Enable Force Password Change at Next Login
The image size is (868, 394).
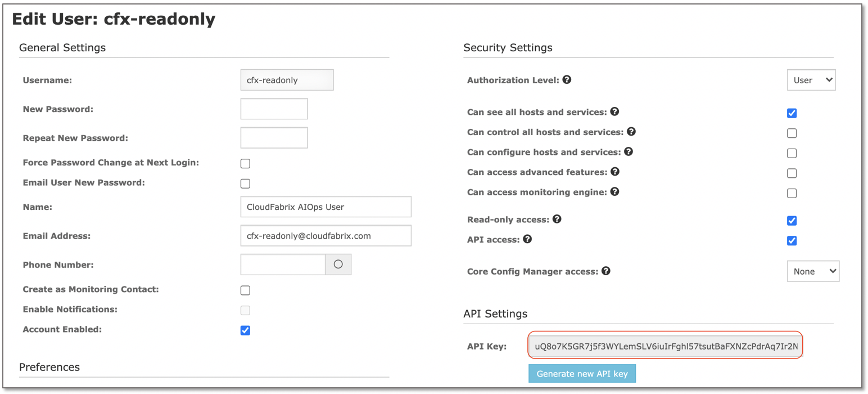245,164
